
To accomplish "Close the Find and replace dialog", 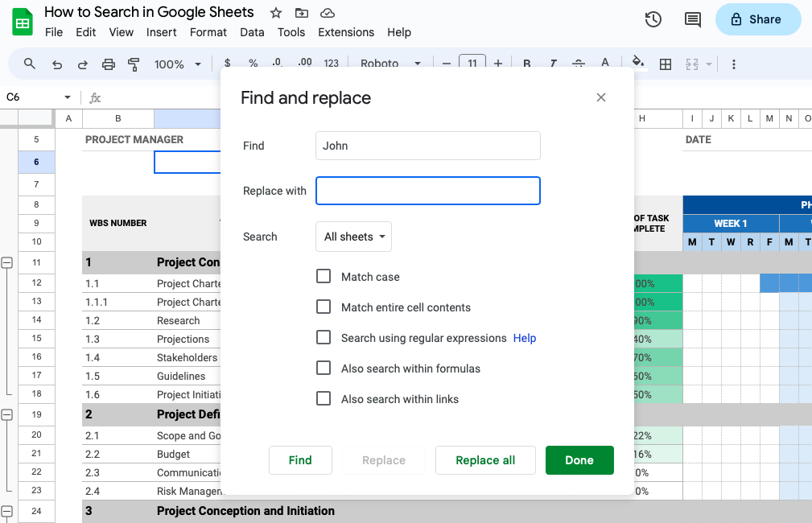I will 600,97.
